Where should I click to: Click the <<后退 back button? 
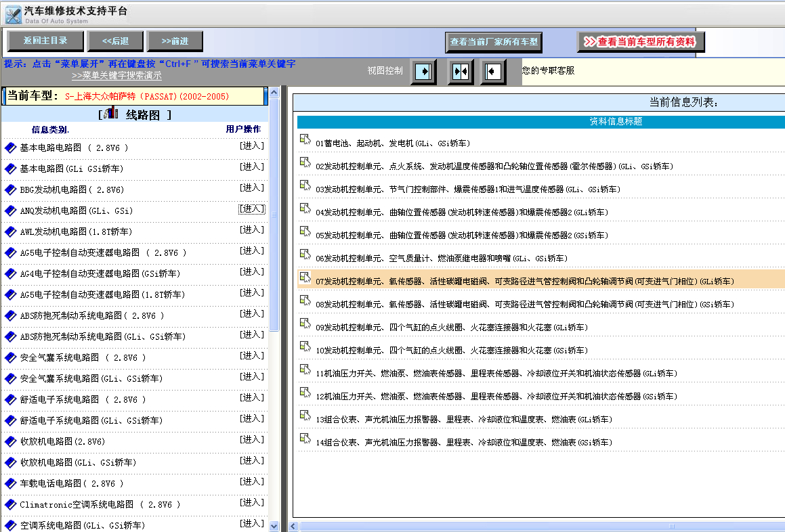point(115,41)
